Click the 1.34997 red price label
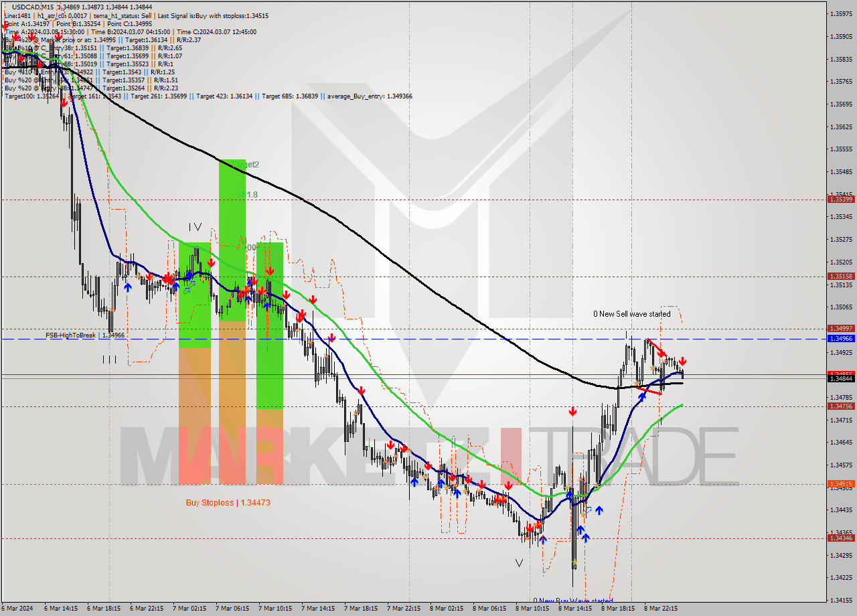The height and width of the screenshot is (616, 857). (x=841, y=328)
